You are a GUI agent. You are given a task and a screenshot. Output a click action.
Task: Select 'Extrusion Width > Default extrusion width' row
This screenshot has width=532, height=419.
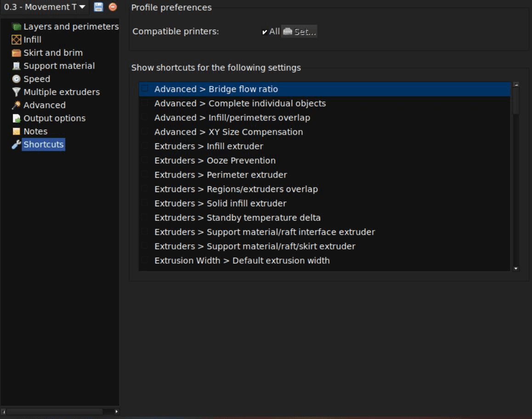click(x=324, y=260)
